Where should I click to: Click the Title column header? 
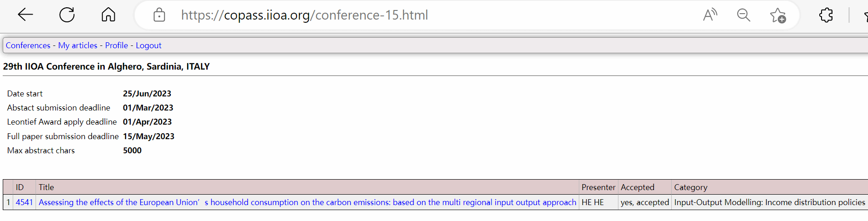point(46,187)
